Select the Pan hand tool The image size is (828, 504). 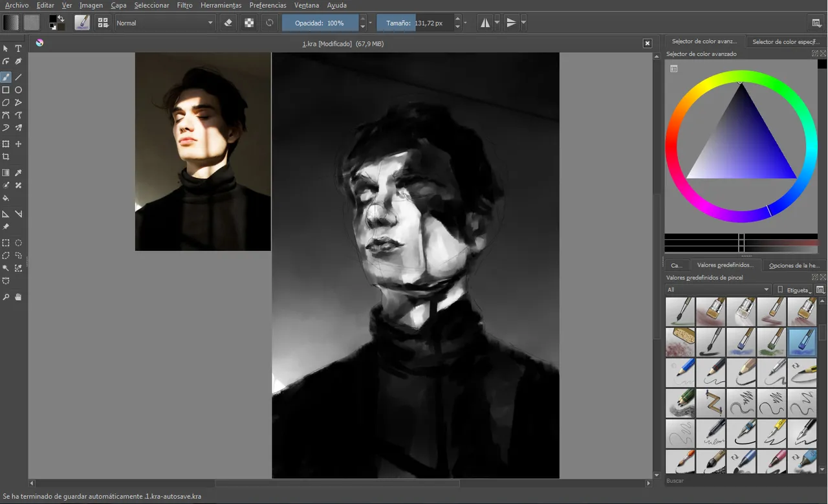point(18,297)
